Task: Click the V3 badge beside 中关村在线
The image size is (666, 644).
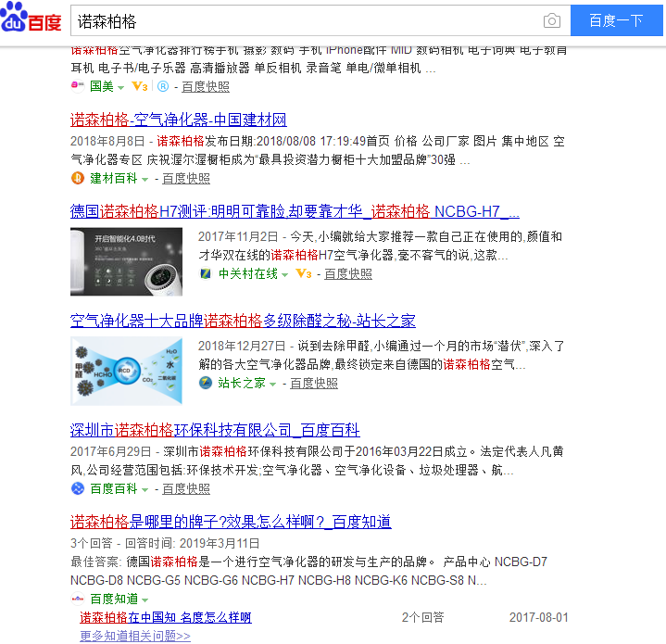Action: click(x=303, y=273)
